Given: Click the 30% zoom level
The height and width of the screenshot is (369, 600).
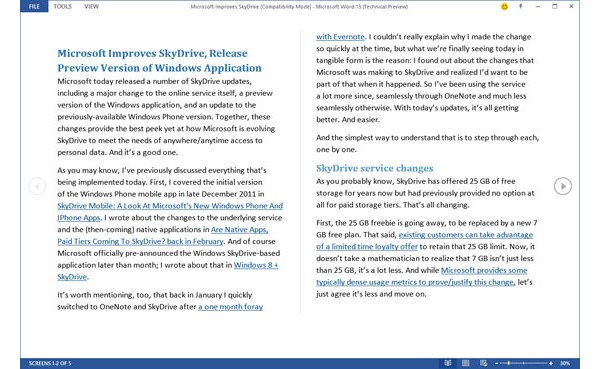Looking at the screenshot, I should point(565,363).
